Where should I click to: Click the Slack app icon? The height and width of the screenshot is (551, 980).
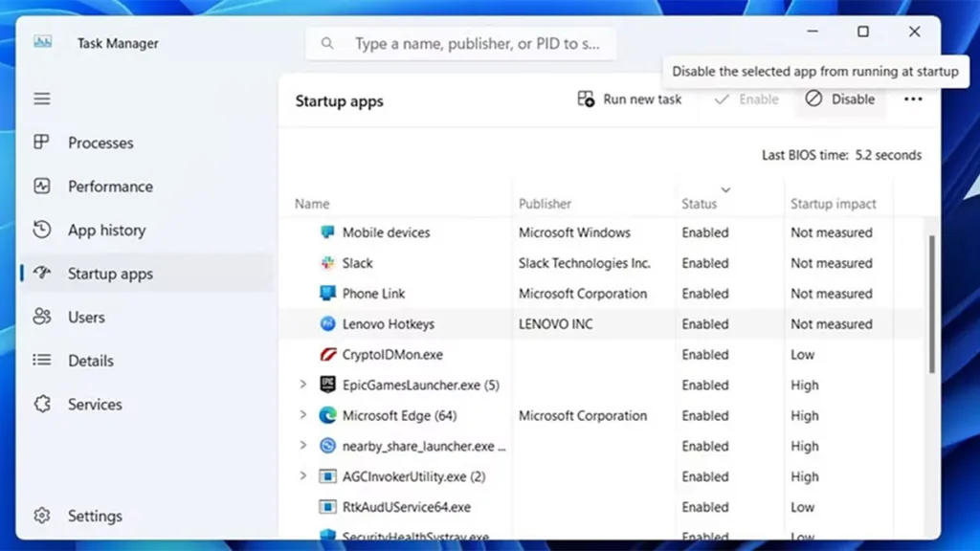point(327,263)
